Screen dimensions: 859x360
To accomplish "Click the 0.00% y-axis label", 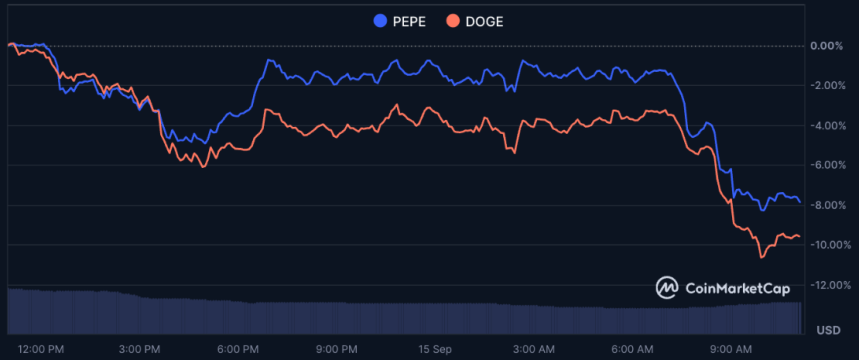I will point(827,45).
